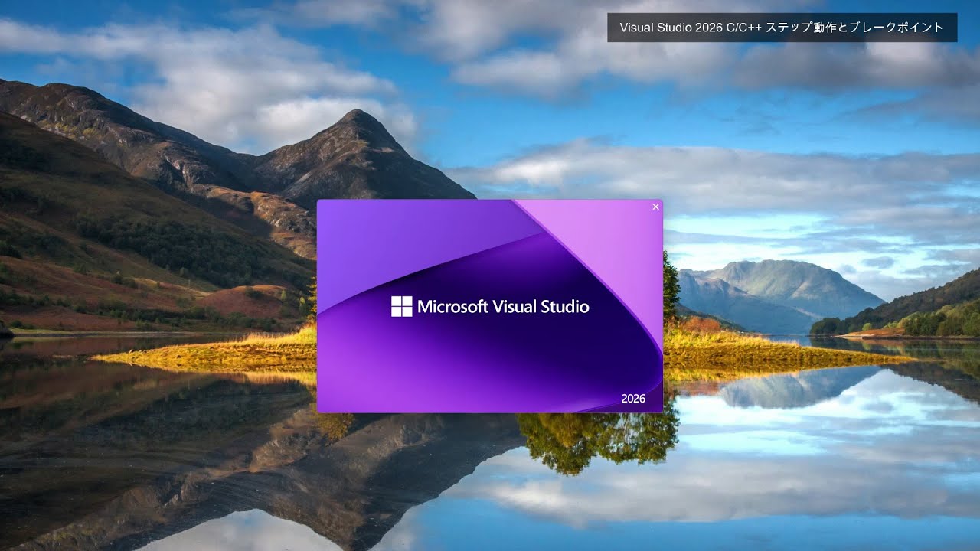Close the Visual Studio splash screen
This screenshot has height=551, width=980.
pos(655,207)
